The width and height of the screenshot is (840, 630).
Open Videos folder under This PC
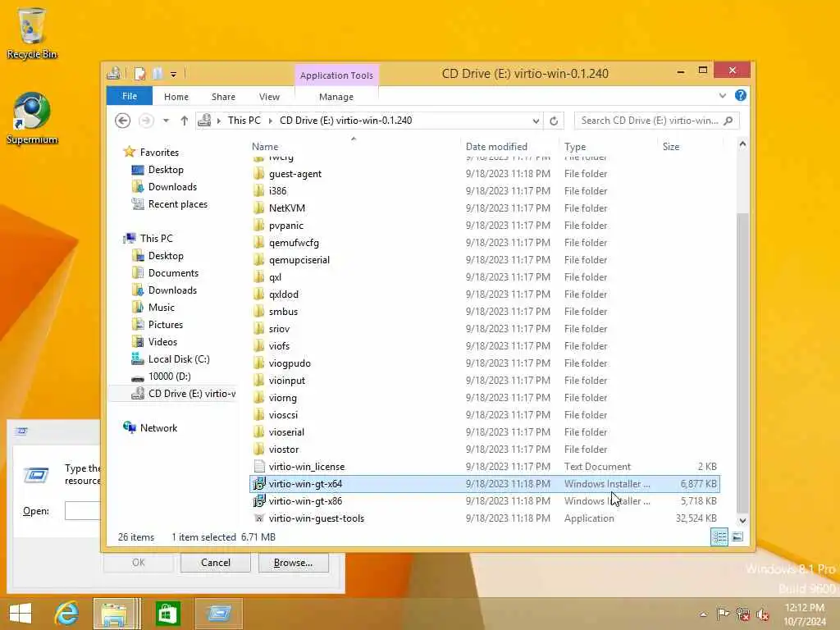pos(162,342)
